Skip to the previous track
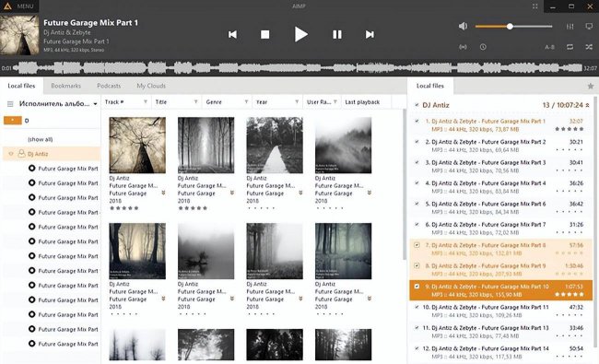This screenshot has width=599, height=364. pyautogui.click(x=232, y=35)
